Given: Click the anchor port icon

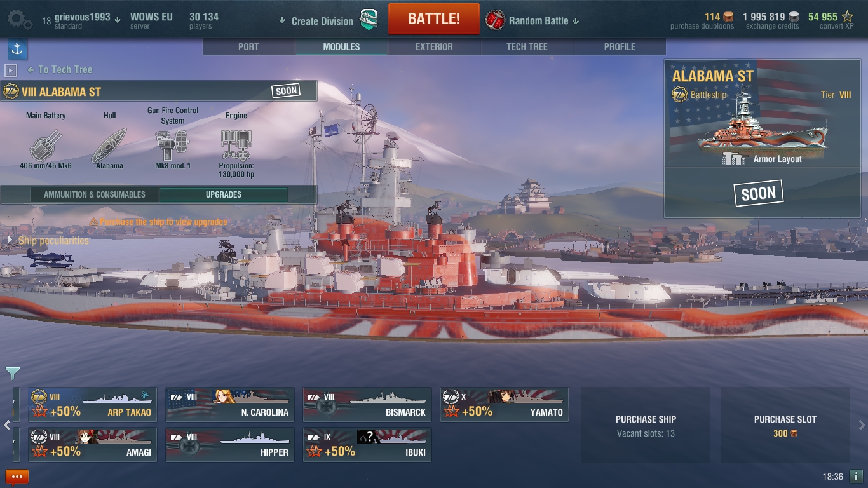Looking at the screenshot, I should pos(17,49).
